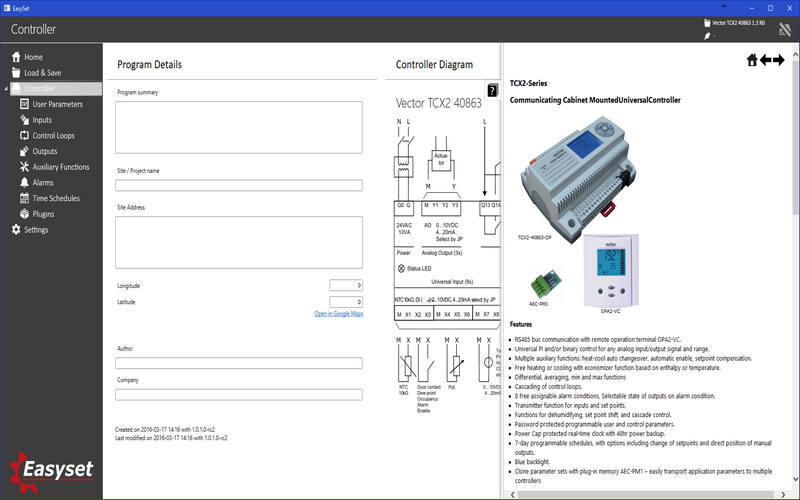Click the Longitude value field
800x500 pixels.
pos(346,286)
